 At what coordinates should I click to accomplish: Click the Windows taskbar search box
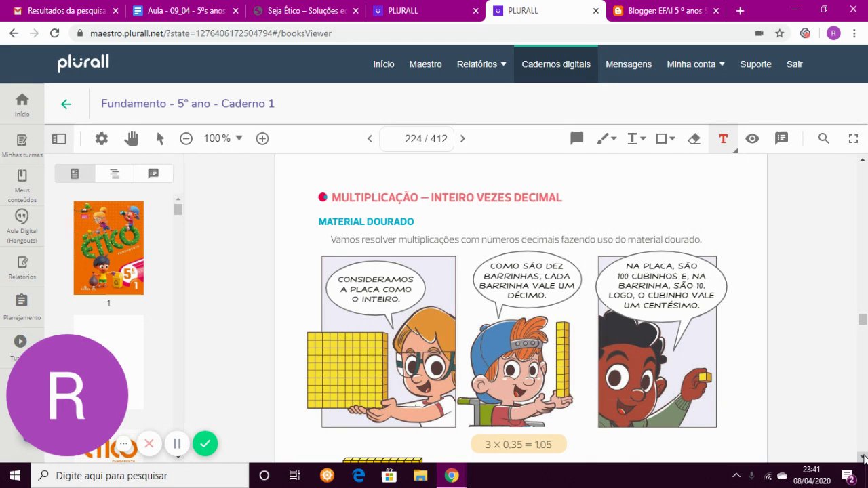click(140, 475)
